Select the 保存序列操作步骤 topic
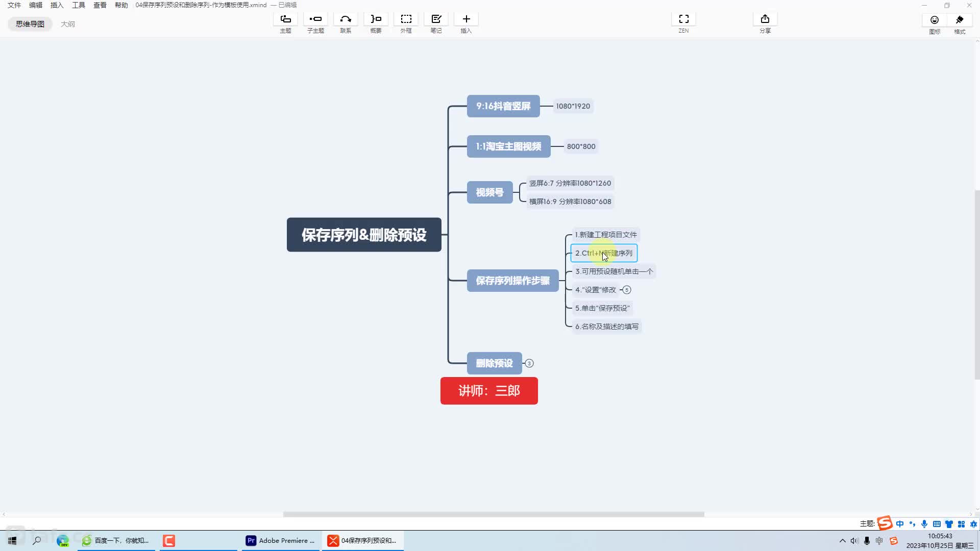The height and width of the screenshot is (551, 980). click(x=513, y=281)
